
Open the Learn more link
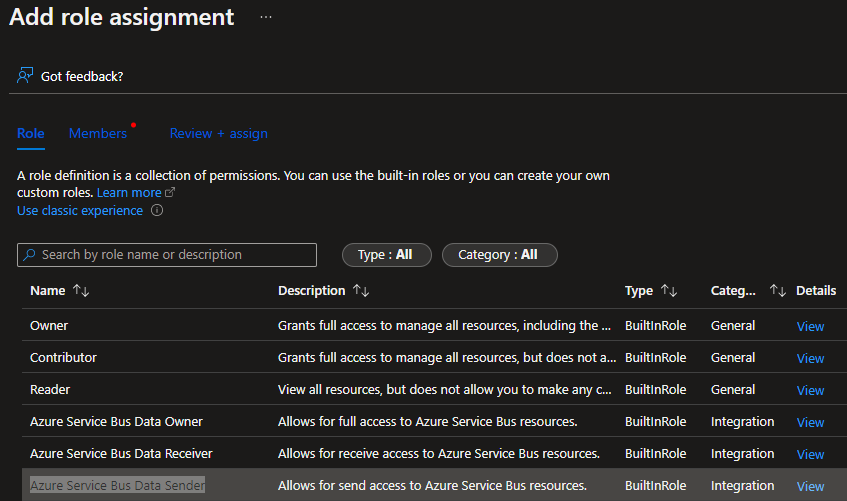[x=129, y=192]
